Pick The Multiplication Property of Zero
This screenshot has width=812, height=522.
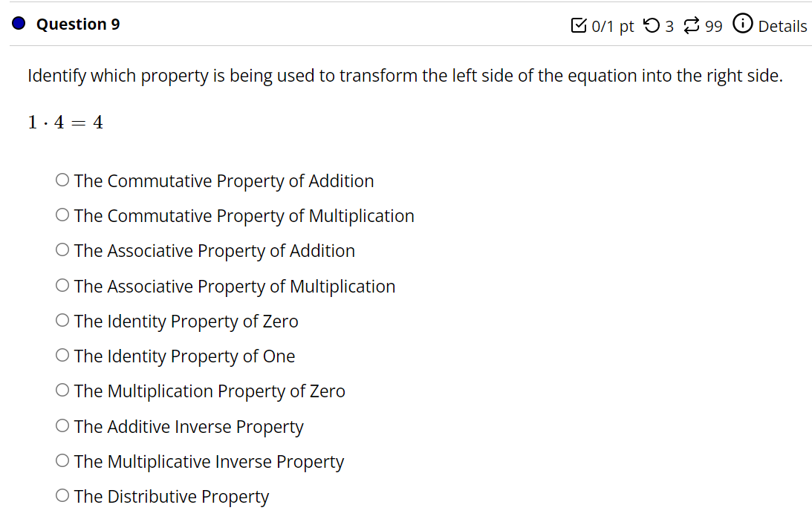click(62, 389)
